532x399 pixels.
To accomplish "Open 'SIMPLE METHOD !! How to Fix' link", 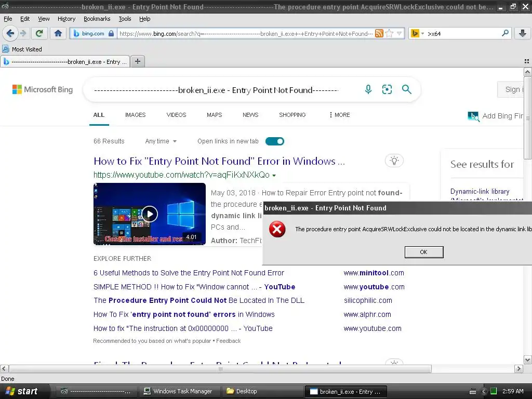I will [x=194, y=287].
